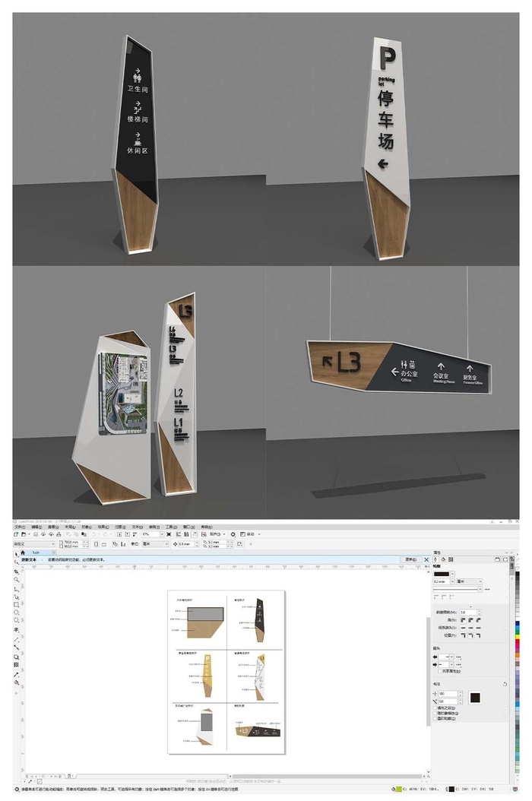This screenshot has width=532, height=801.
Task: Select the round corner option
Action: (470, 620)
